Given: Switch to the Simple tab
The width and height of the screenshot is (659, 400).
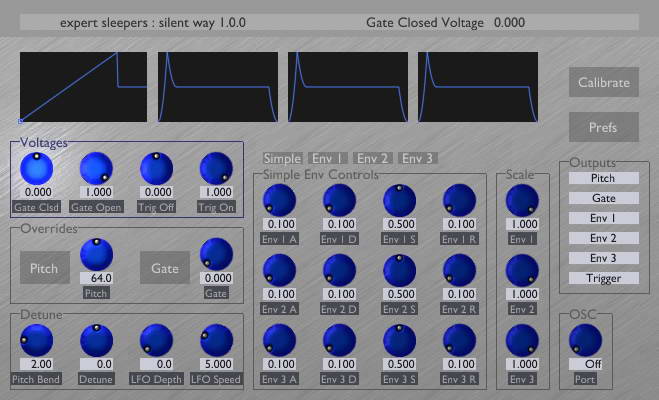Looking at the screenshot, I should click(x=282, y=158).
